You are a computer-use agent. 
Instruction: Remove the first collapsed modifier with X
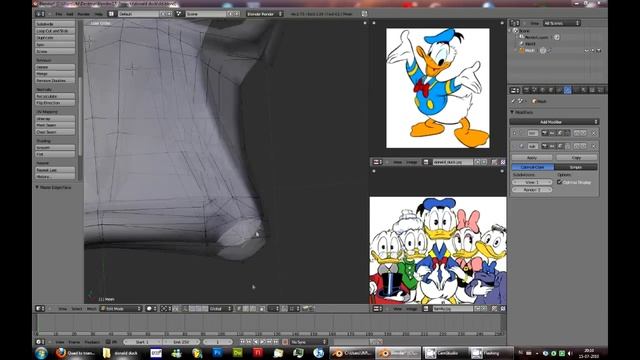pos(594,133)
